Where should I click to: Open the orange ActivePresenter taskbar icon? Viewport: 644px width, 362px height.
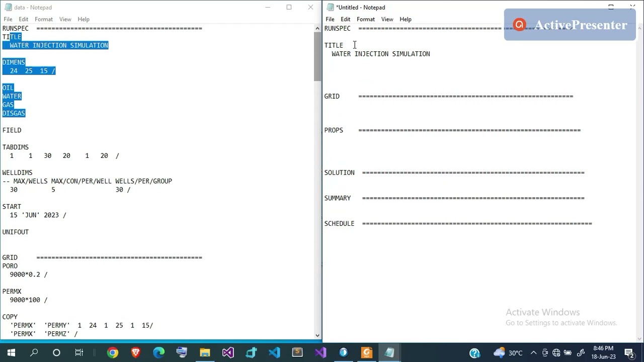tap(367, 353)
